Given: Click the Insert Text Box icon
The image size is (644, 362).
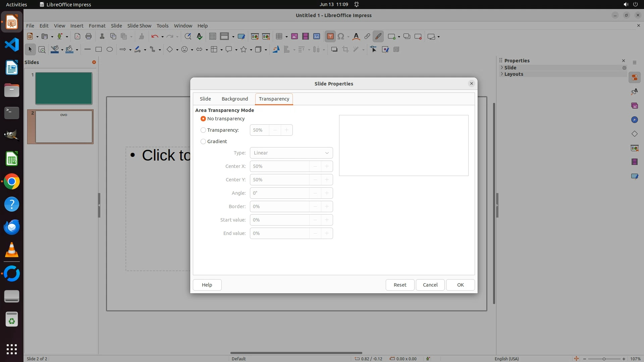Looking at the screenshot, I should (x=330, y=37).
